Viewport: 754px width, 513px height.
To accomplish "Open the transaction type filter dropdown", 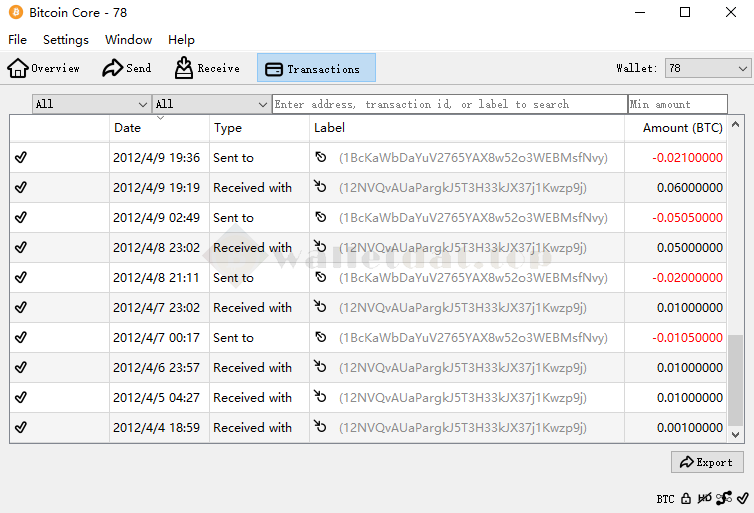I will coord(211,104).
